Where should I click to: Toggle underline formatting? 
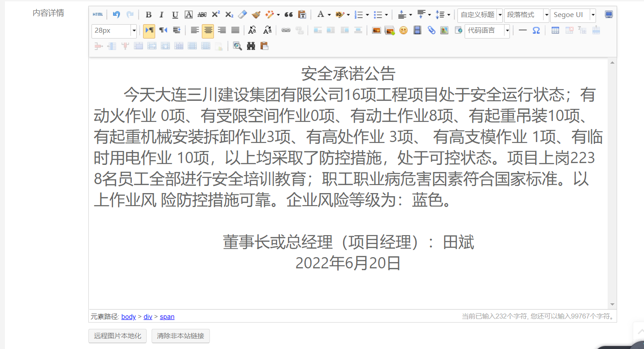point(175,15)
